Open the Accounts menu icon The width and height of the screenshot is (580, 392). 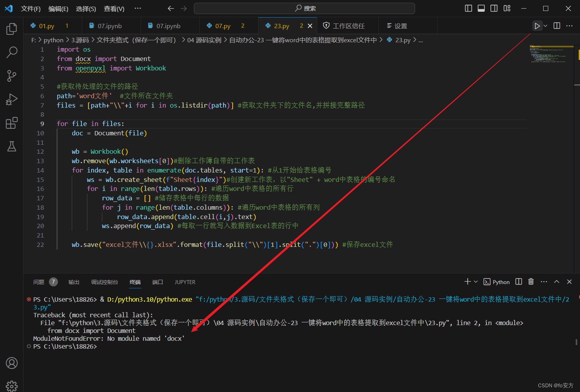click(x=12, y=363)
